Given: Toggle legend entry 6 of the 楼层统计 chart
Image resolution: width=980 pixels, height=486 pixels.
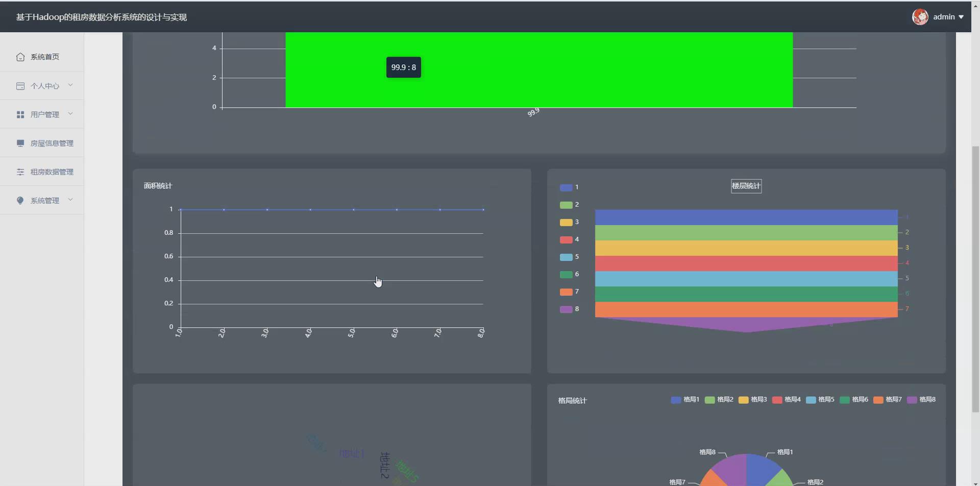Looking at the screenshot, I should coord(570,274).
